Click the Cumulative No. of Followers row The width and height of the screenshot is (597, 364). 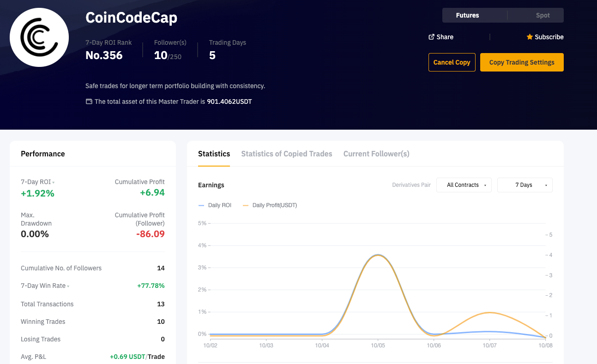(93, 268)
